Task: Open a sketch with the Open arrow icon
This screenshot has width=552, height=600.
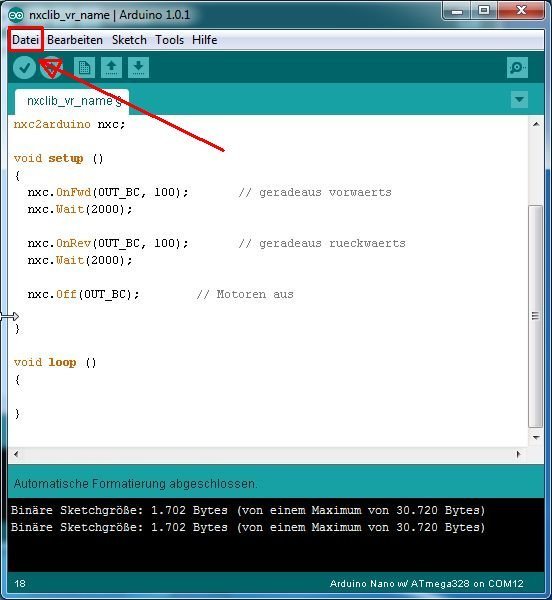Action: [x=112, y=68]
